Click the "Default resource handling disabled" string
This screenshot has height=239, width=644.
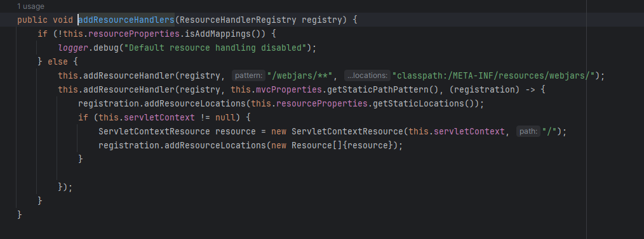(x=215, y=48)
